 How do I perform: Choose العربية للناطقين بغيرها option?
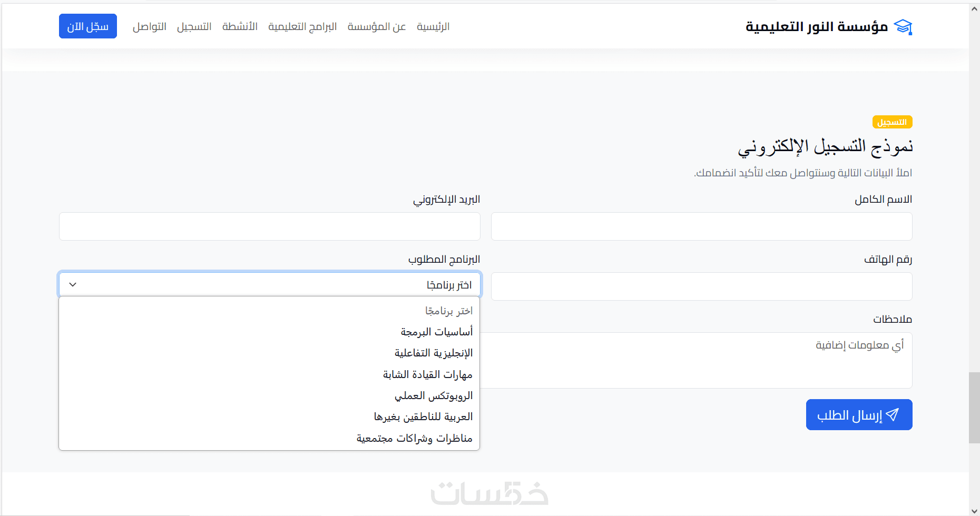[423, 416]
